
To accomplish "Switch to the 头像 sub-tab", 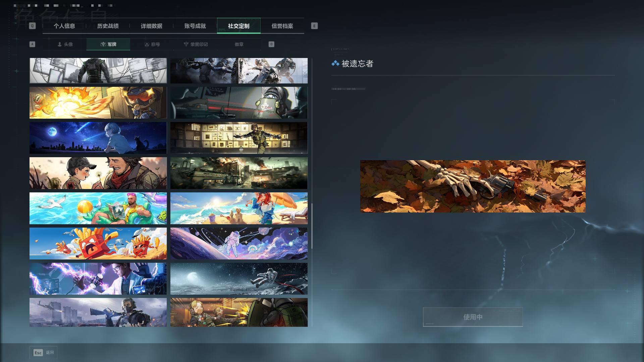I will (65, 44).
